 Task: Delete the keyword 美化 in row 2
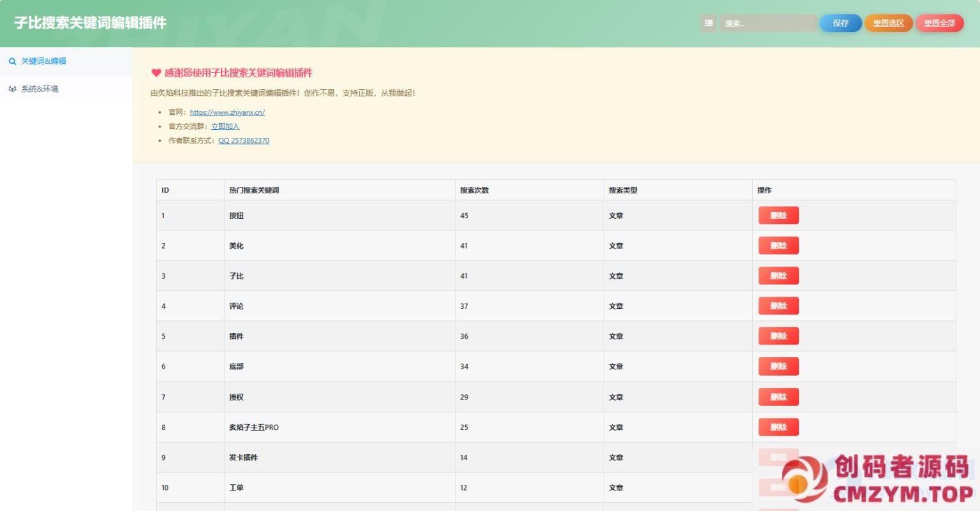778,246
